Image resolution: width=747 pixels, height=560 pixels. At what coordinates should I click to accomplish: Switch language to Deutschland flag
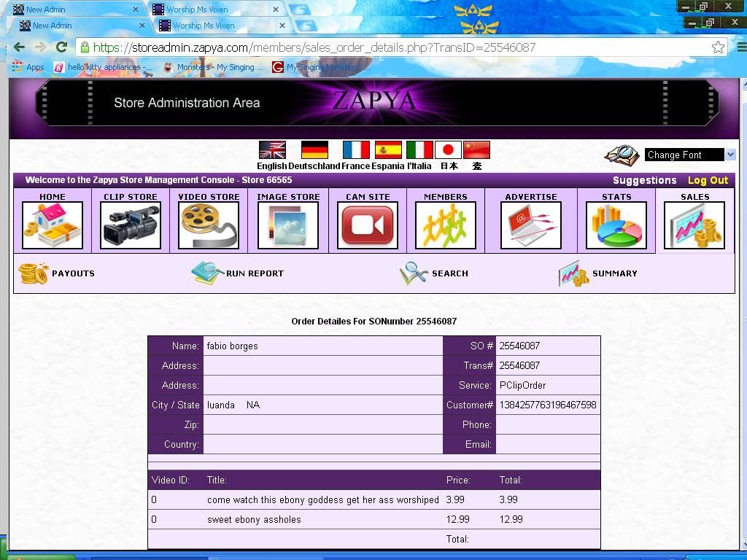pyautogui.click(x=314, y=150)
